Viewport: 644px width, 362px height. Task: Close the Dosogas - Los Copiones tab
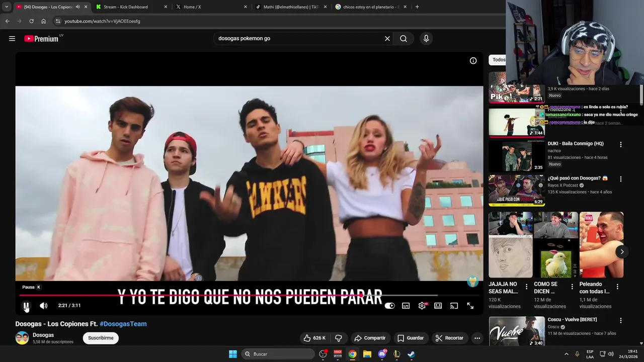coord(86,7)
